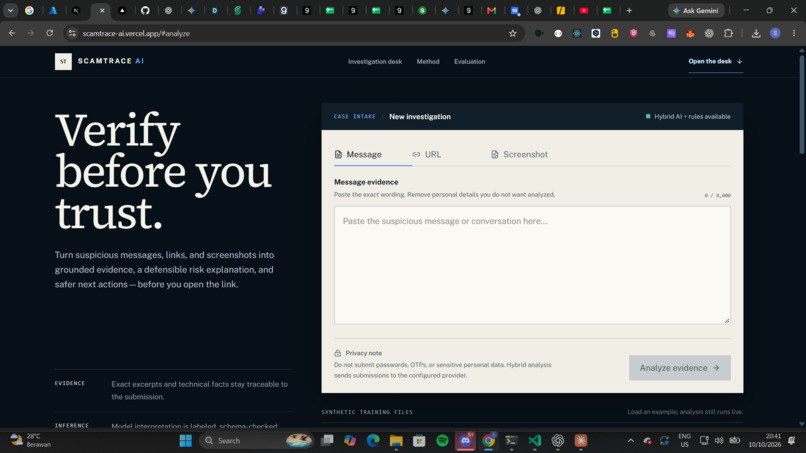
Task: Open Chrome three-dot menu
Action: pyautogui.click(x=794, y=33)
